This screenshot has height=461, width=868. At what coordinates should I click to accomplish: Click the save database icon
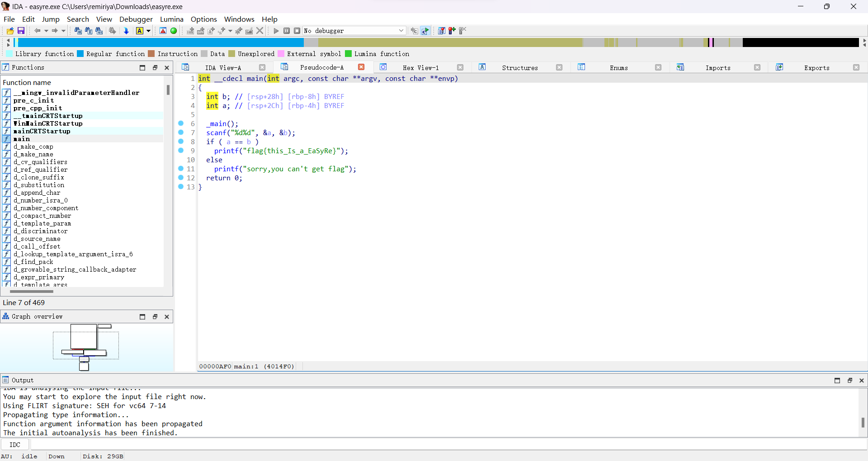21,31
